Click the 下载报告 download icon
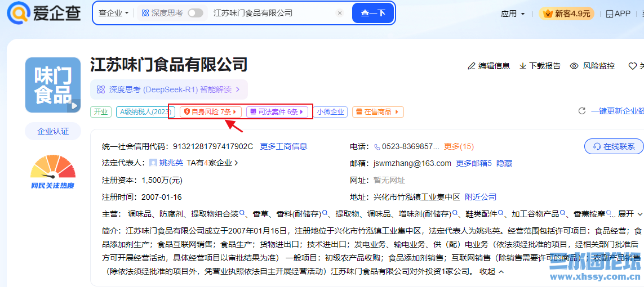Screen dimensions: 644x287 click(523, 66)
